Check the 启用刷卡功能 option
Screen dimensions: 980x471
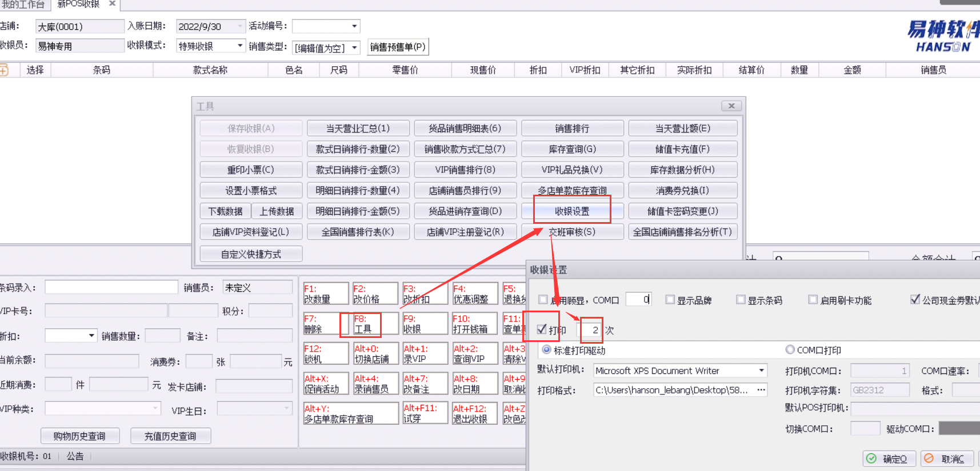(x=813, y=300)
